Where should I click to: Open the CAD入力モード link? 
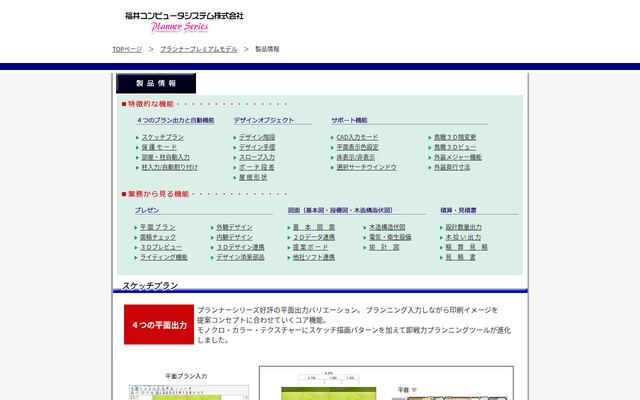point(357,138)
